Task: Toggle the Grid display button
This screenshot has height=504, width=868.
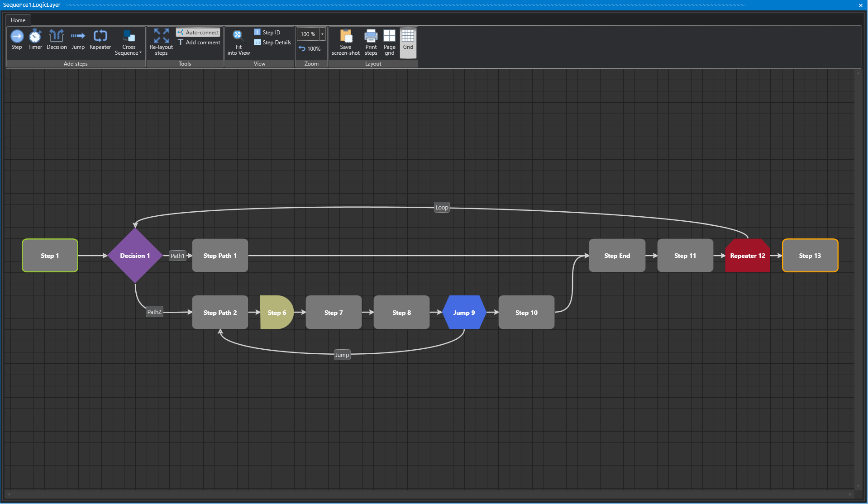Action: pyautogui.click(x=408, y=43)
